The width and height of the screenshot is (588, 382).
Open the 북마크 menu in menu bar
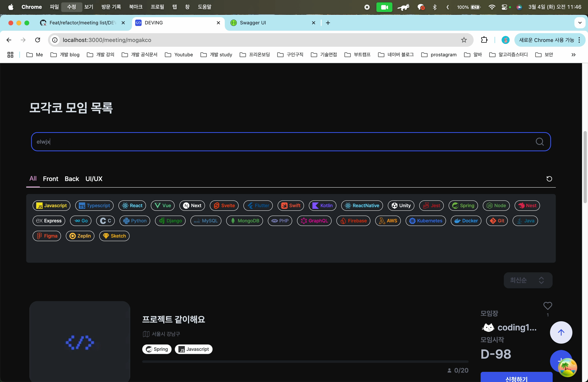click(136, 7)
